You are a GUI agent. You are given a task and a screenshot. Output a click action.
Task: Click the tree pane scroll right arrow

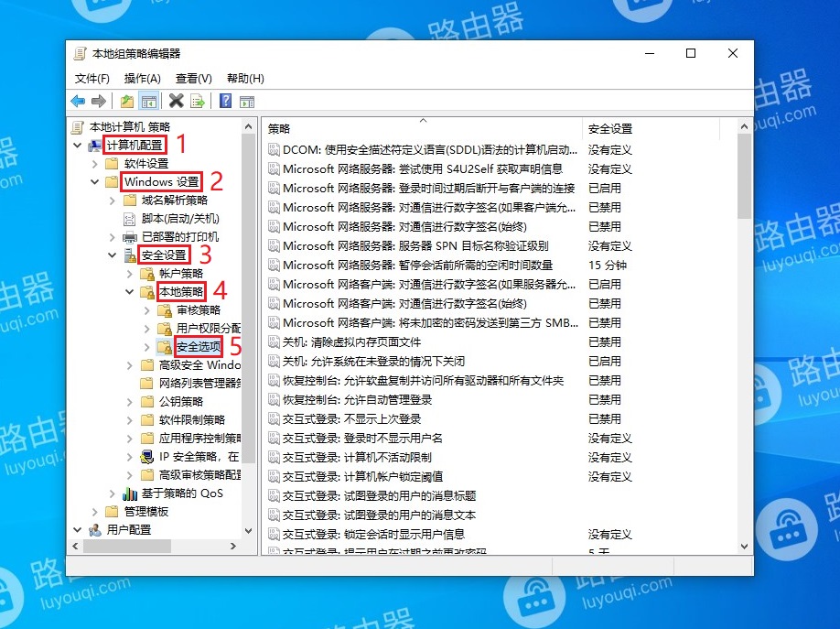point(233,546)
